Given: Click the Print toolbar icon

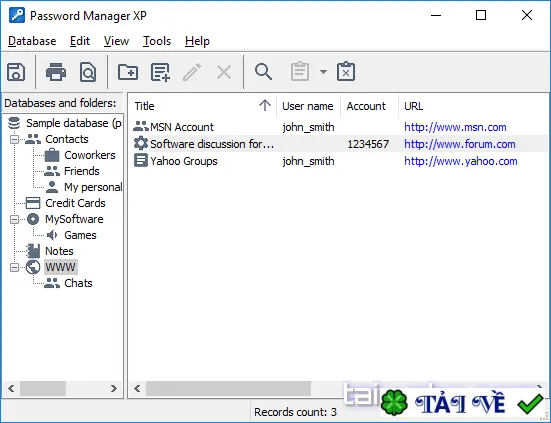Looking at the screenshot, I should click(x=56, y=72).
